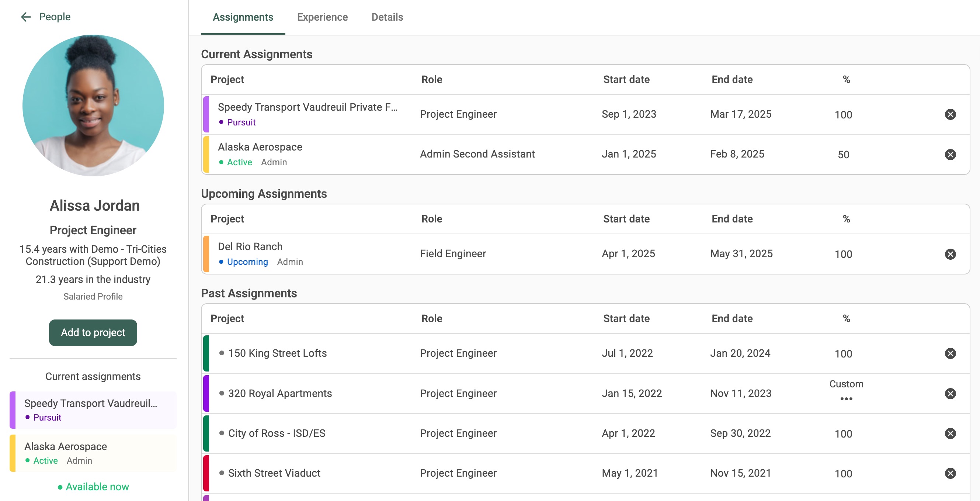
Task: Remove the Sixth Street Viaduct assignment
Action: (x=950, y=473)
